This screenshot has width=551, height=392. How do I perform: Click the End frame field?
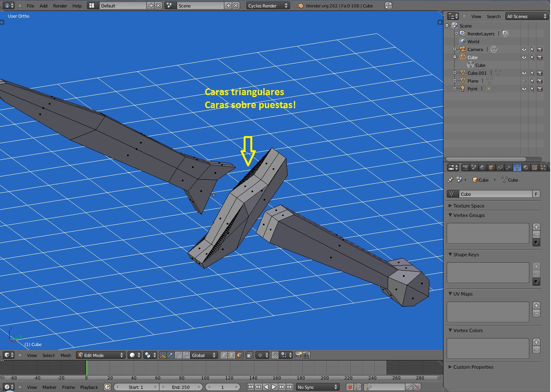coord(181,387)
